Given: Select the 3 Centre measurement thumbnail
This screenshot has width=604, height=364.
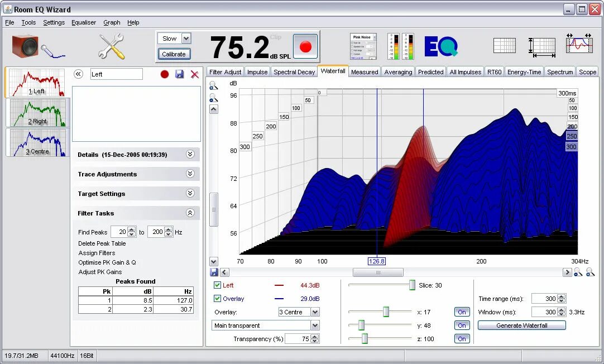Looking at the screenshot, I should [36, 142].
